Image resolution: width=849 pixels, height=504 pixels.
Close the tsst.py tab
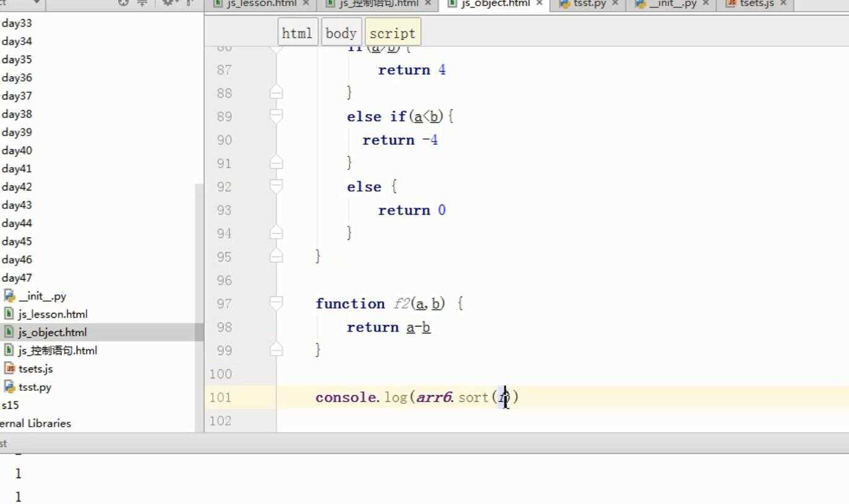(615, 4)
